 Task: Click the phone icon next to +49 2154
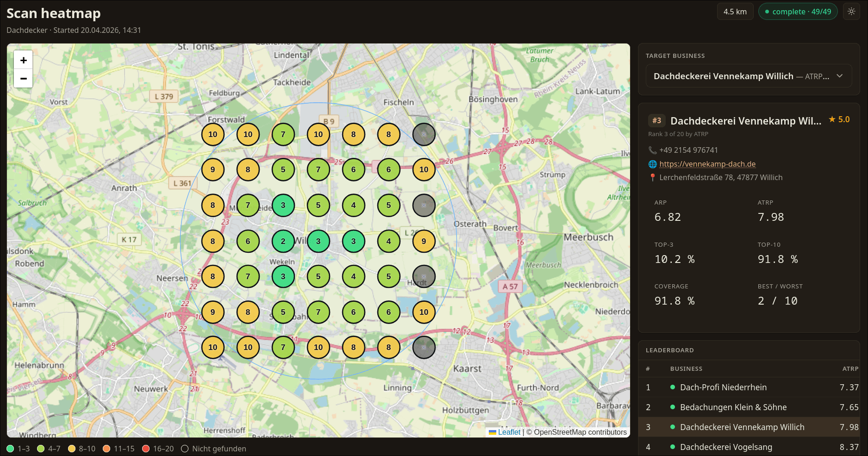point(653,150)
